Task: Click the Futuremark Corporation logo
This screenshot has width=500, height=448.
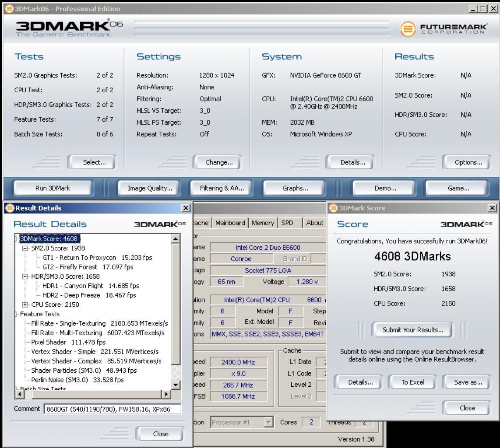Action: point(444,29)
